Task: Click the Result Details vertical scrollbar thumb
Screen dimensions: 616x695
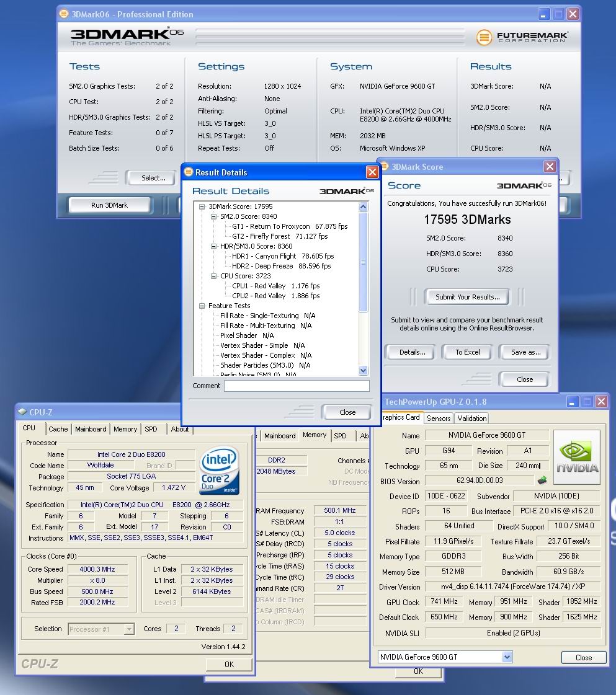Action: point(364,262)
